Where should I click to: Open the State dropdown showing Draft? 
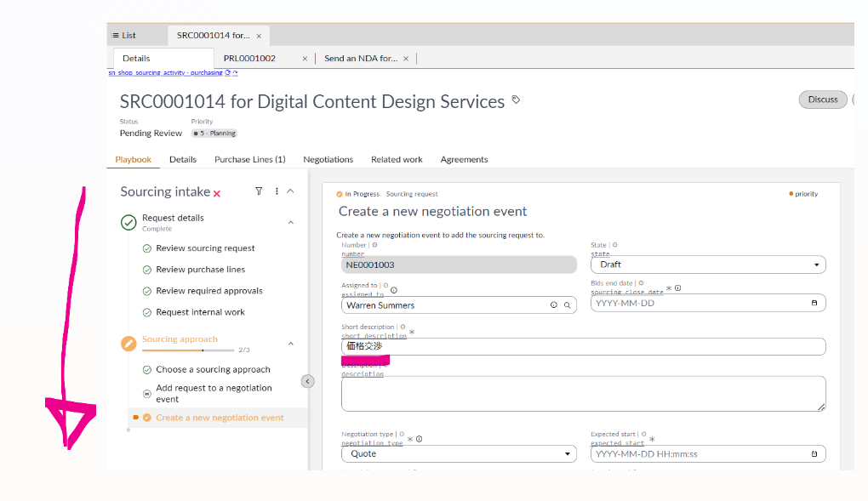point(707,265)
